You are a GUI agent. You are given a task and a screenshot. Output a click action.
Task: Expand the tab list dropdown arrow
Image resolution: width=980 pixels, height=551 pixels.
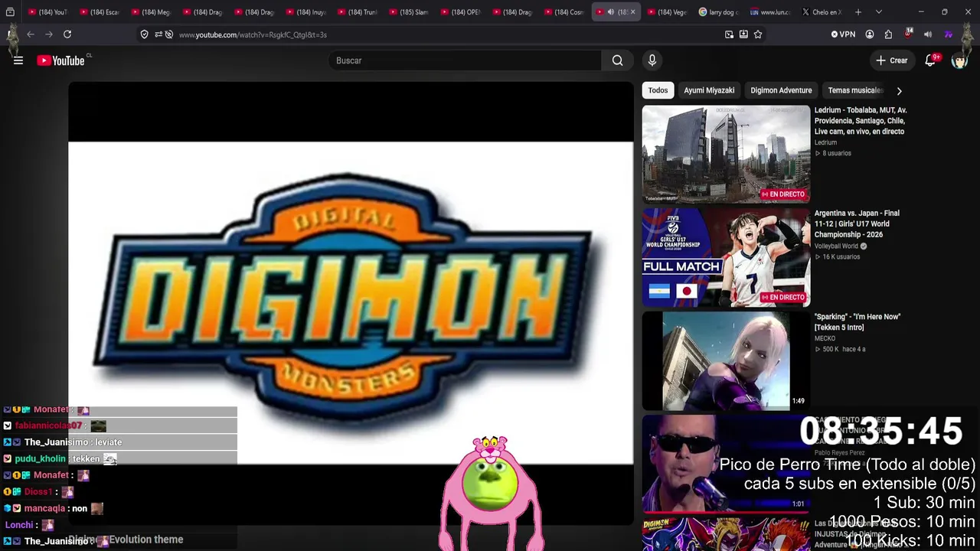tap(878, 12)
